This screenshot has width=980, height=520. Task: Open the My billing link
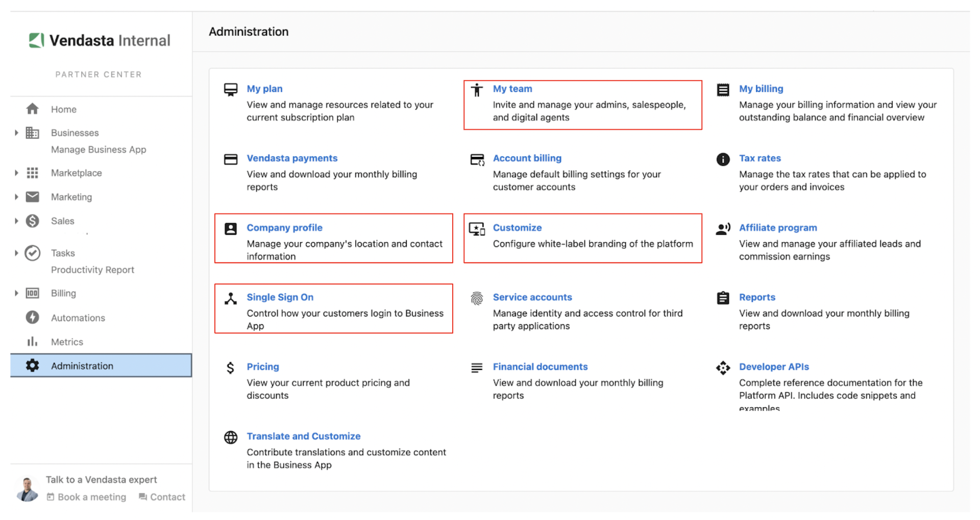click(761, 88)
